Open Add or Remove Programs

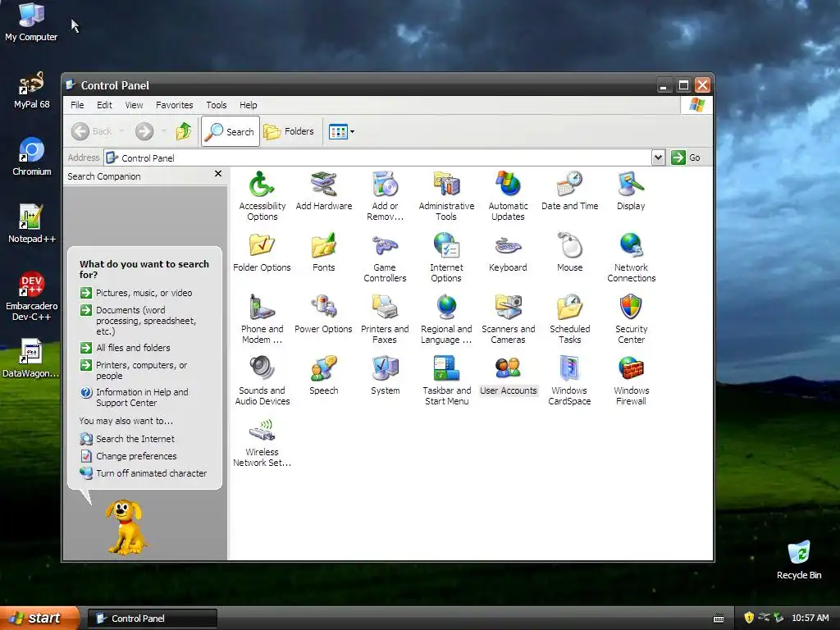[x=385, y=195]
